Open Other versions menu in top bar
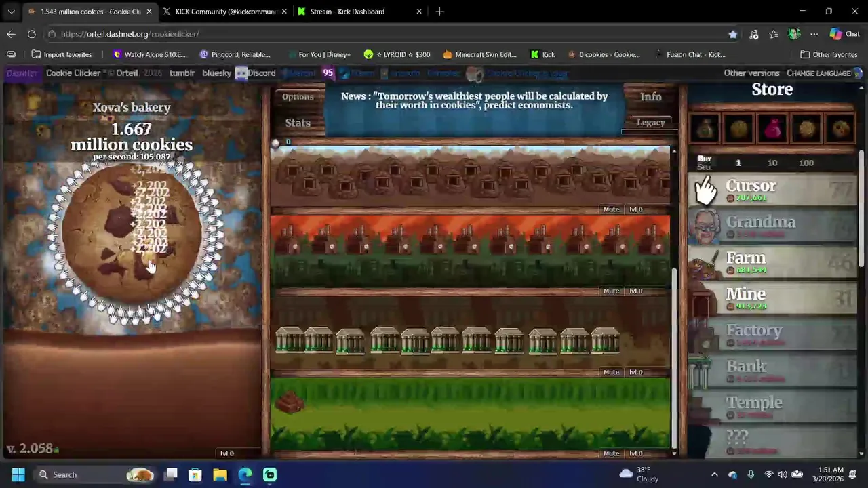The height and width of the screenshot is (488, 868). coord(751,73)
